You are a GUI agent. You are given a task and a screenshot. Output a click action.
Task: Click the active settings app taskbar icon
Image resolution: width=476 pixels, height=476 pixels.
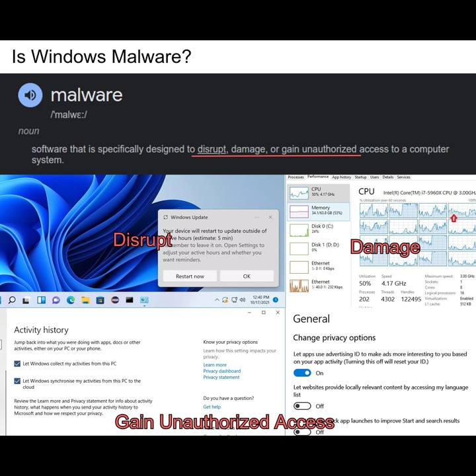tap(144, 300)
